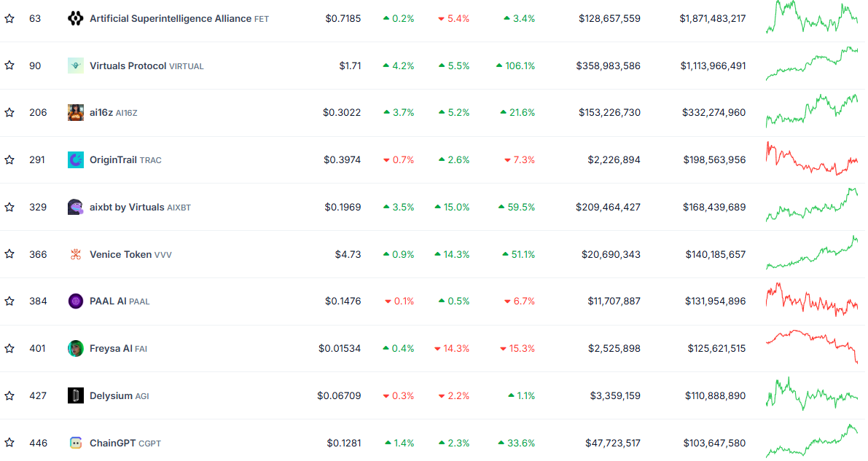Click the ai16z avatar icon

point(75,113)
